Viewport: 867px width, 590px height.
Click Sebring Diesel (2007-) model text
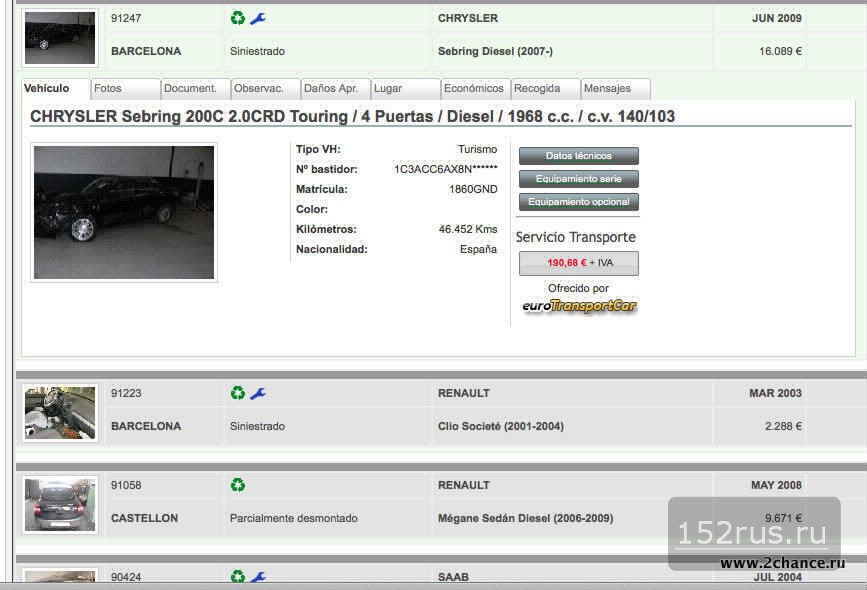click(x=495, y=51)
